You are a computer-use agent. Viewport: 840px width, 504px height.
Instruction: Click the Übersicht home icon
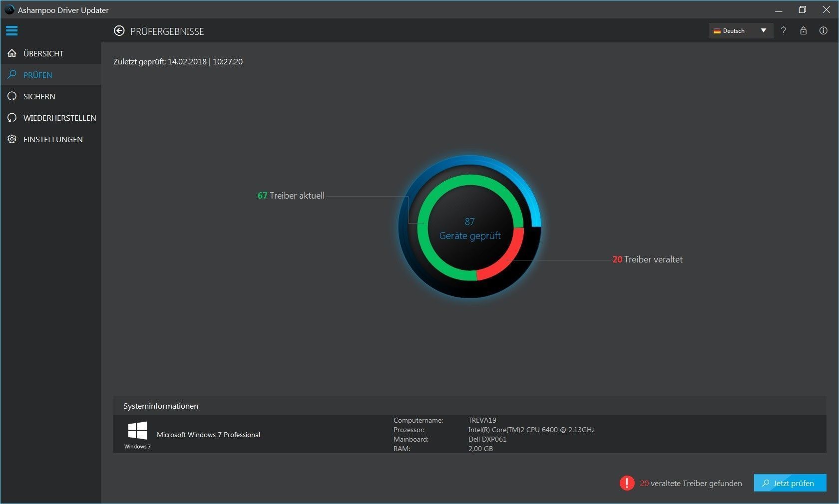click(x=12, y=53)
